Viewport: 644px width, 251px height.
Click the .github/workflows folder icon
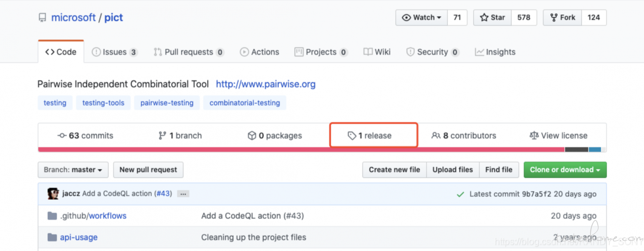pos(52,216)
